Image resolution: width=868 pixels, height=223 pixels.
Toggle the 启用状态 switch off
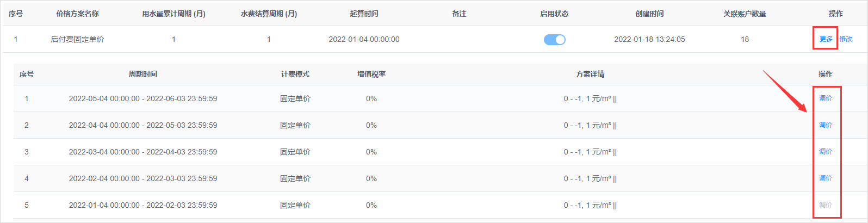point(554,40)
